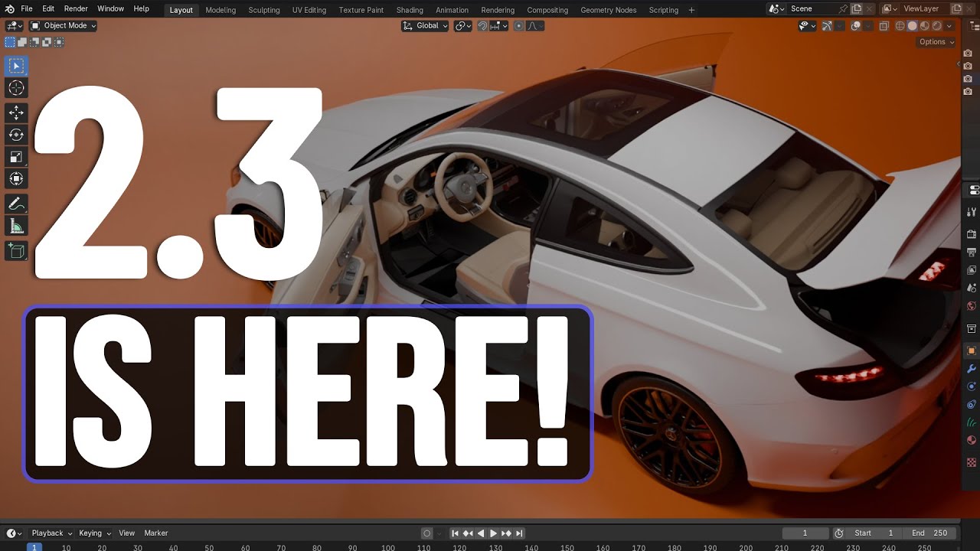
Task: Toggle viewport overlays
Action: click(856, 25)
